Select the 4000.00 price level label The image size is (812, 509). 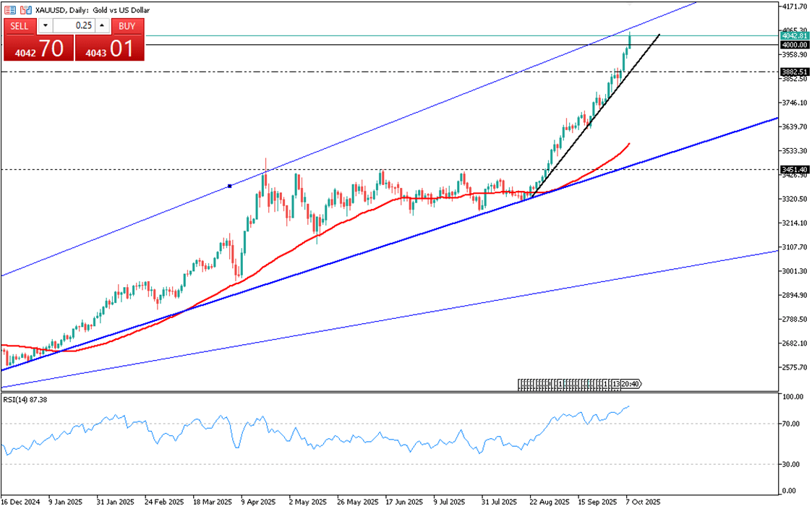(794, 45)
